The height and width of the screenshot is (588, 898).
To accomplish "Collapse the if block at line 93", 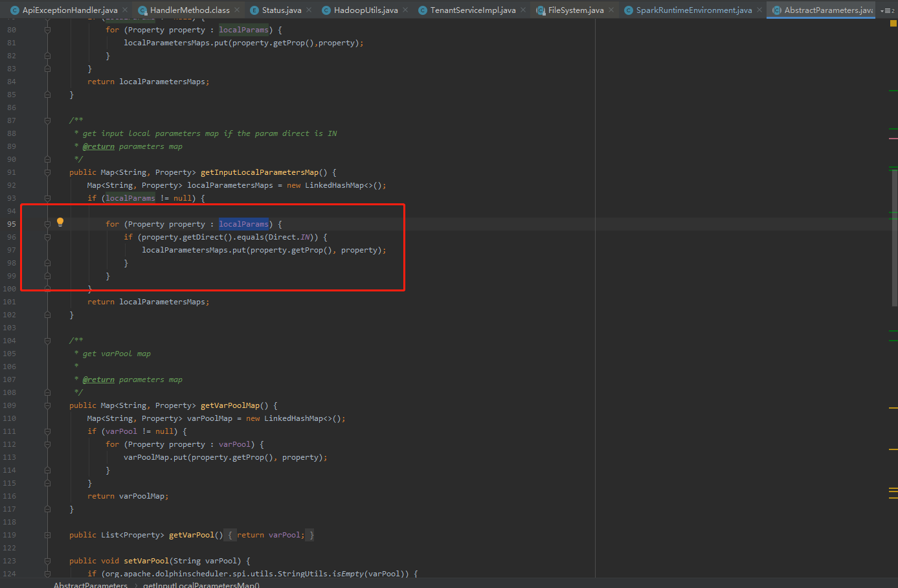I will click(x=47, y=198).
